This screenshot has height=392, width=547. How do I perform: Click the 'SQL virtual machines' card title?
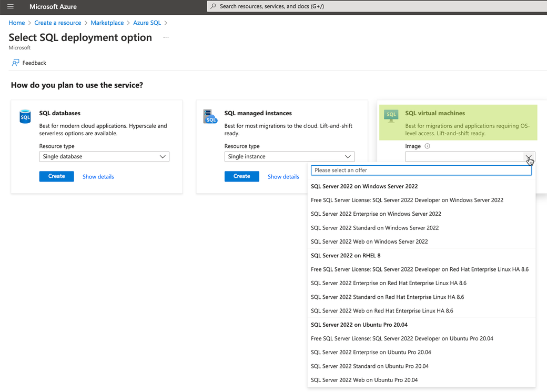435,113
